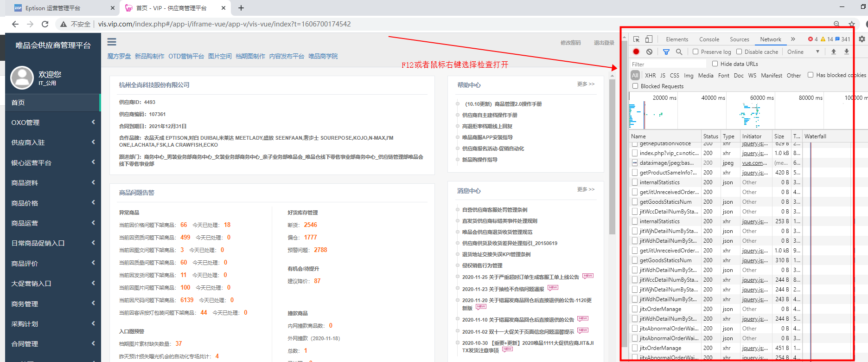Check the Disable cache option
Viewport: 868px width, 362px height.
point(739,52)
